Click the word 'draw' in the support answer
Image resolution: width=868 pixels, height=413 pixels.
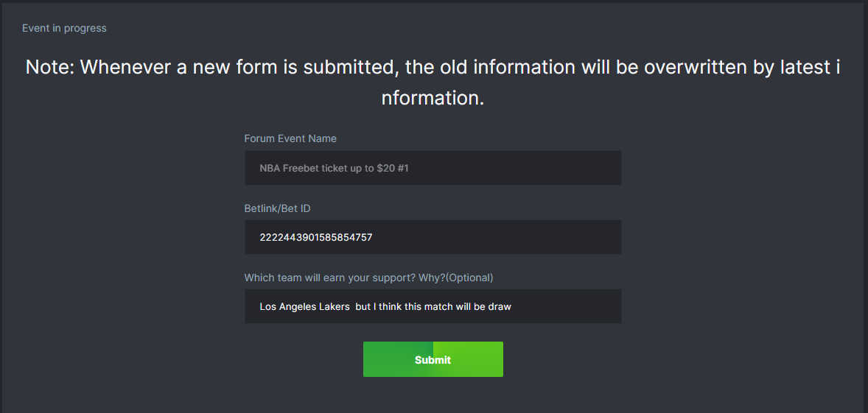pos(500,306)
